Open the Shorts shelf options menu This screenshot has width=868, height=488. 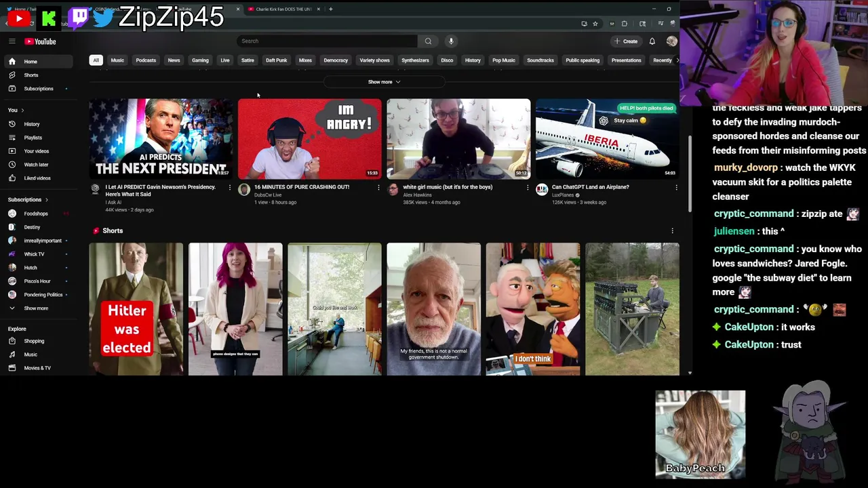point(672,231)
